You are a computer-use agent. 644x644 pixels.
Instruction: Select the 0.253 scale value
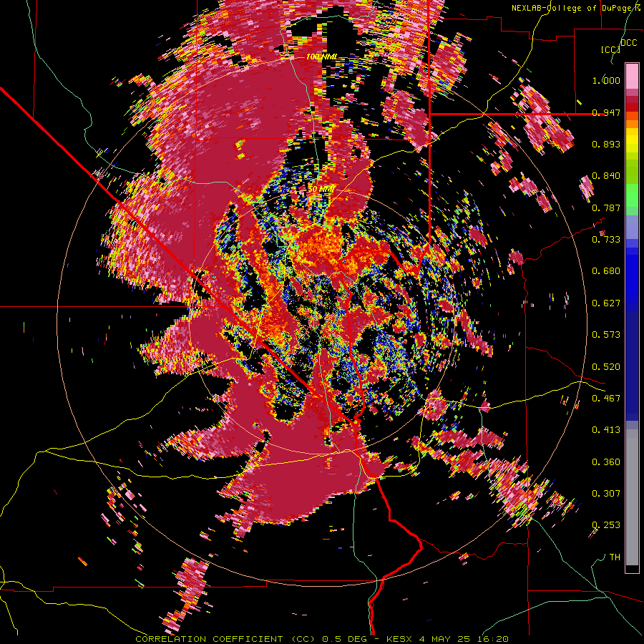(x=606, y=525)
